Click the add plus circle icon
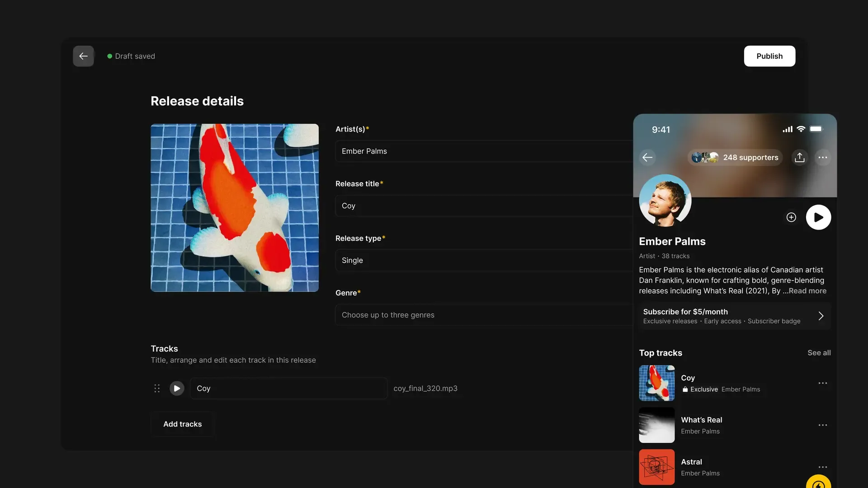 791,217
